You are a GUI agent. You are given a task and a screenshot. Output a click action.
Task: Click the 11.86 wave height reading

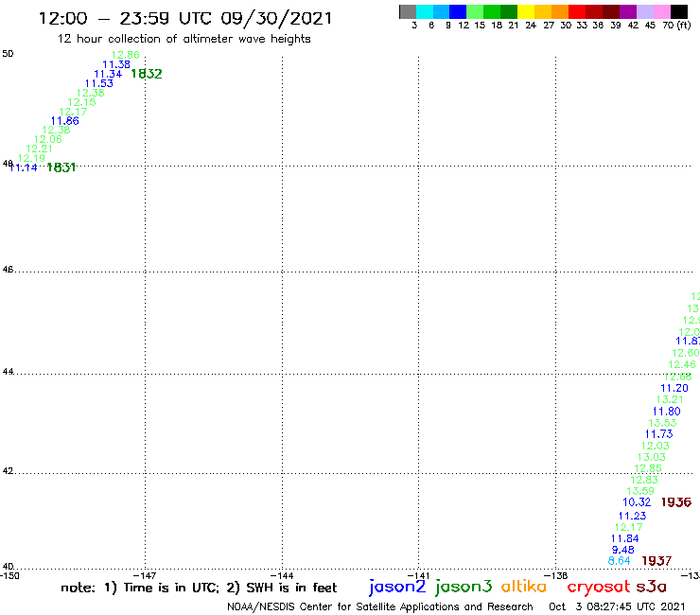click(x=64, y=121)
